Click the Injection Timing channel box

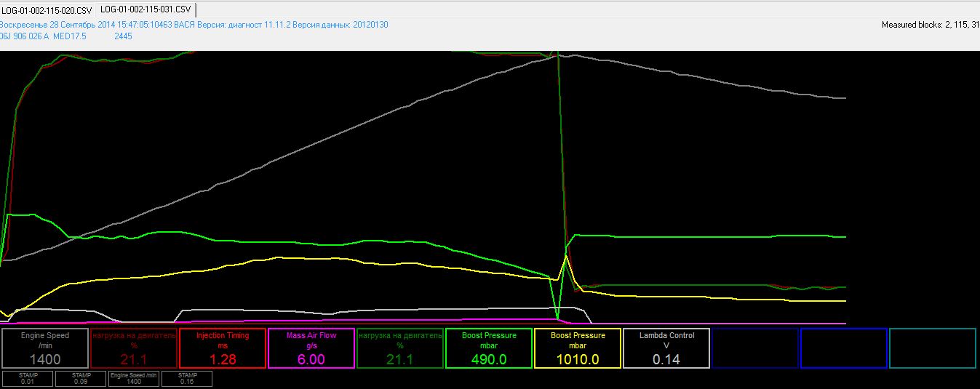(223, 348)
